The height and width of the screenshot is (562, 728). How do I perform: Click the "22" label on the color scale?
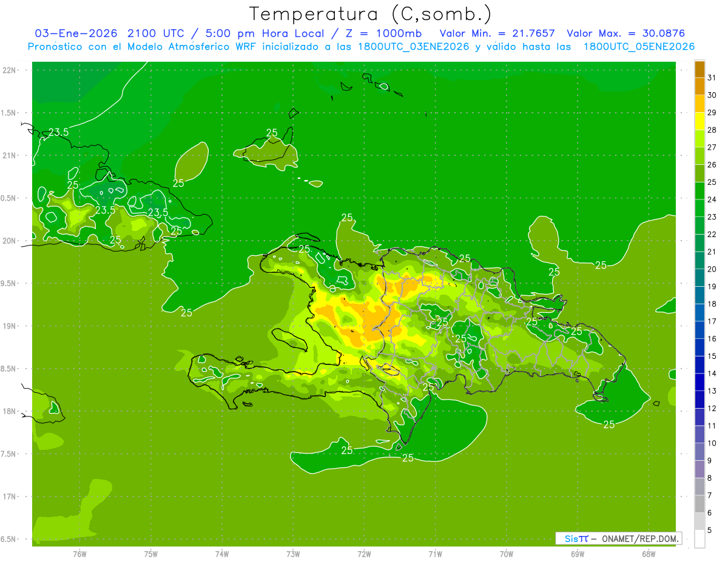click(x=712, y=234)
